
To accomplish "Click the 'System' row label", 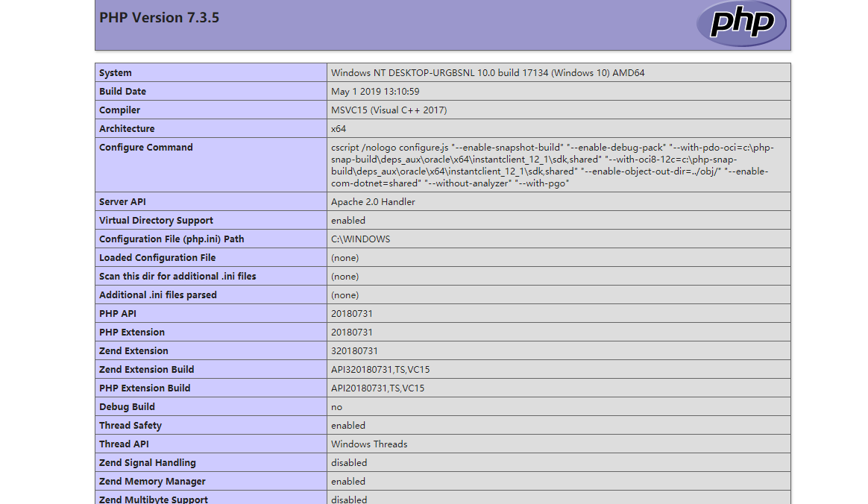I will point(115,72).
